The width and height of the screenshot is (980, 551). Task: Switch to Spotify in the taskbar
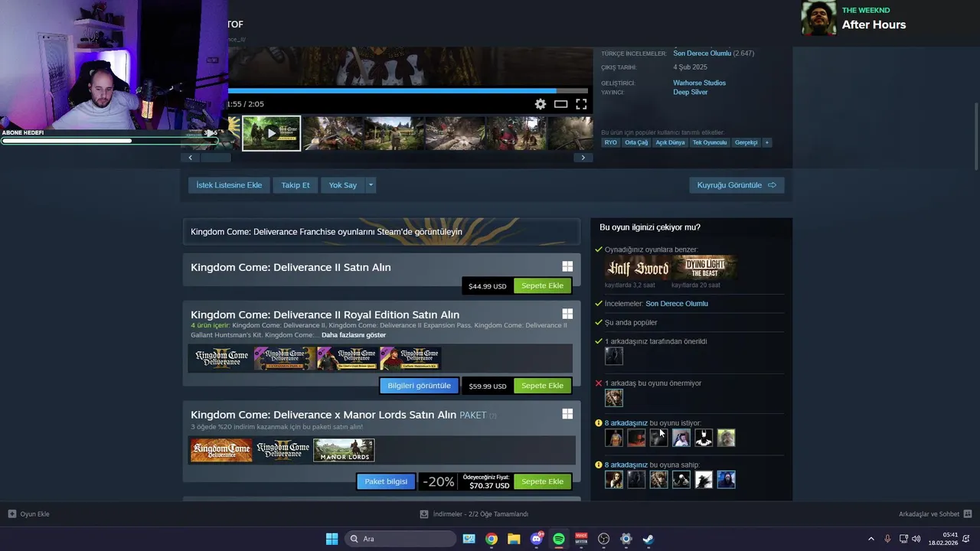[x=559, y=539]
